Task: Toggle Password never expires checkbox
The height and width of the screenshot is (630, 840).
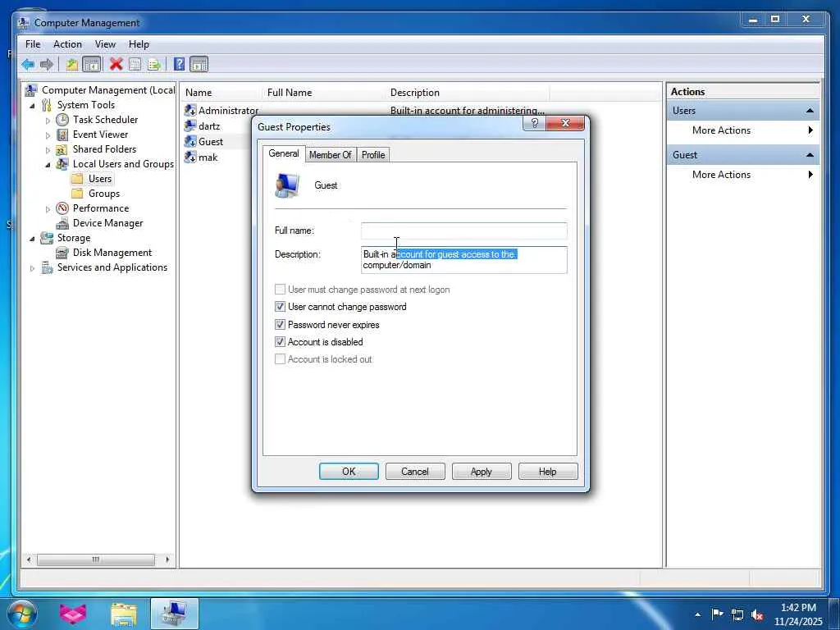Action: 280,325
